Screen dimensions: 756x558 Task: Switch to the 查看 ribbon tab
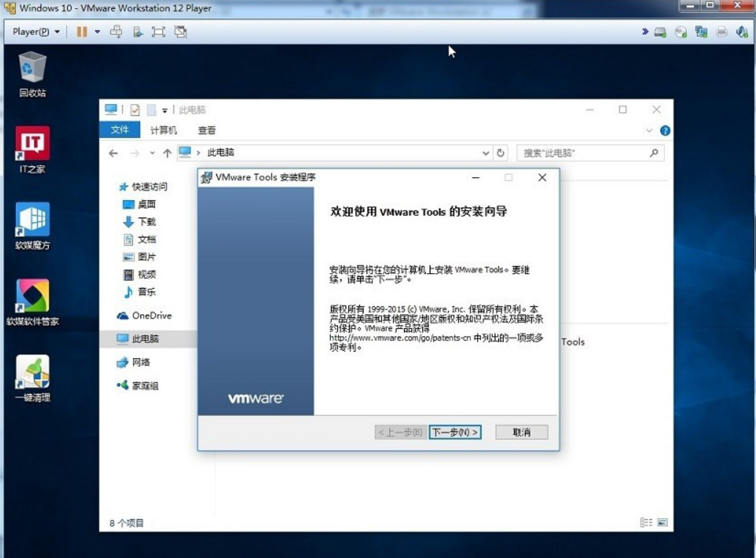coord(206,130)
